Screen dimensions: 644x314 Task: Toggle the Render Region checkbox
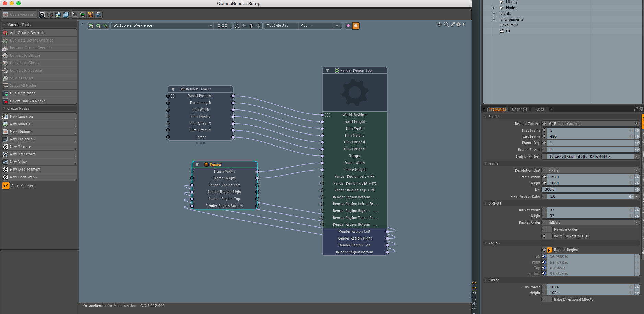pyautogui.click(x=550, y=250)
